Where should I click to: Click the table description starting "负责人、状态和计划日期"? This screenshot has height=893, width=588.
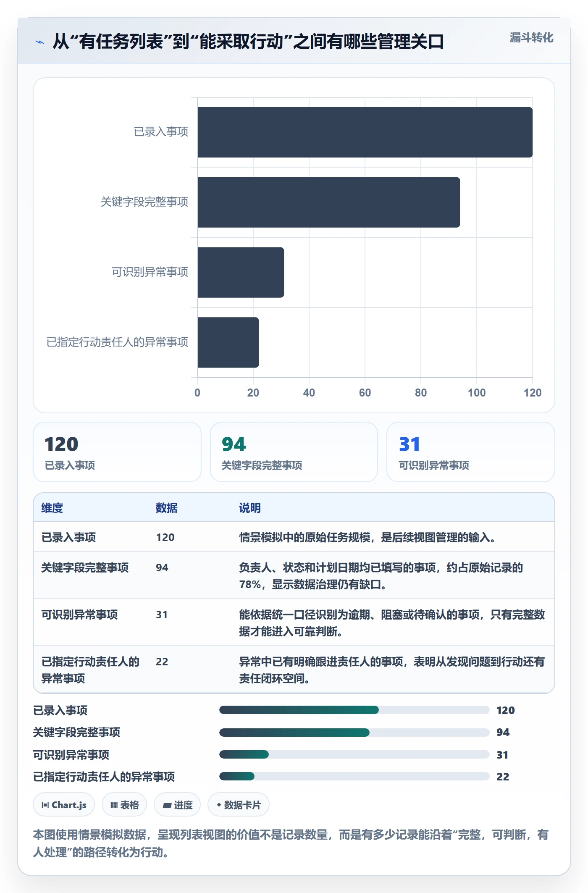(381, 576)
